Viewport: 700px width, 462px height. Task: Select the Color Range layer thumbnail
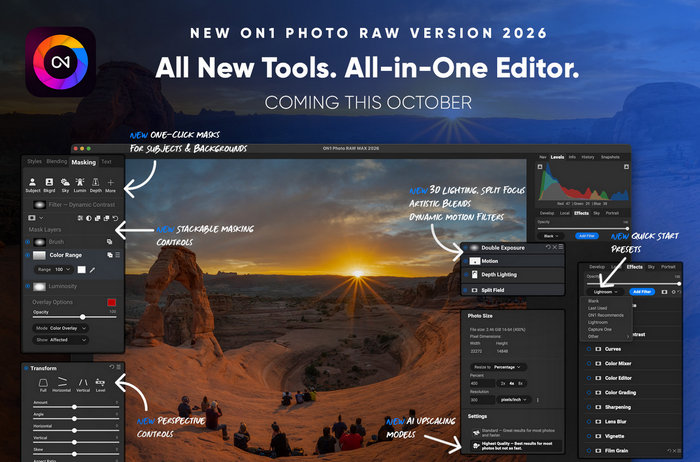[39, 255]
